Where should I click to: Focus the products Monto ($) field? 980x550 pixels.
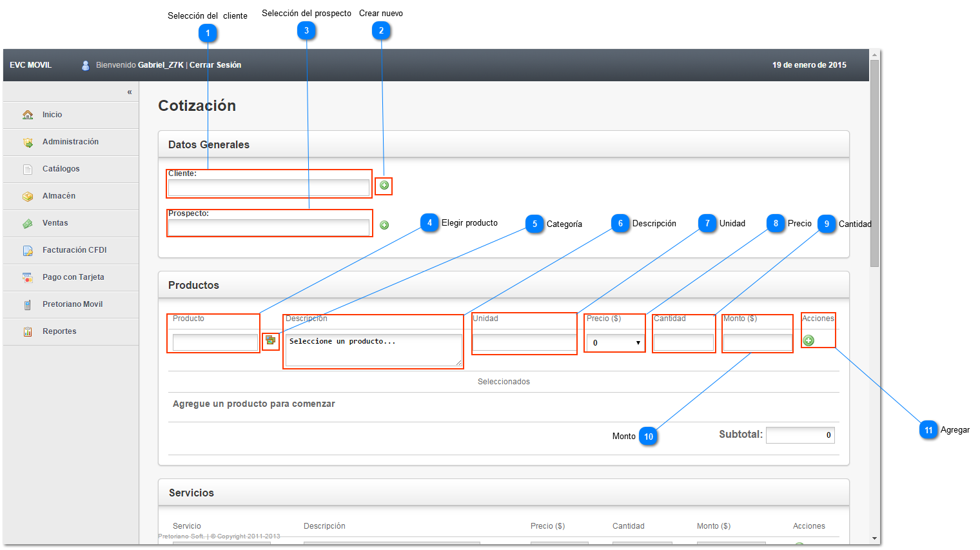[758, 342]
